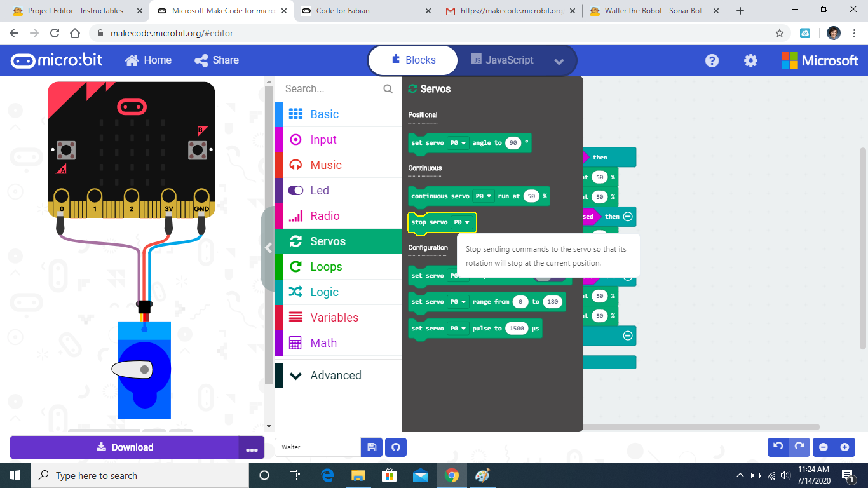
Task: Open the Math blocks category
Action: tap(338, 343)
